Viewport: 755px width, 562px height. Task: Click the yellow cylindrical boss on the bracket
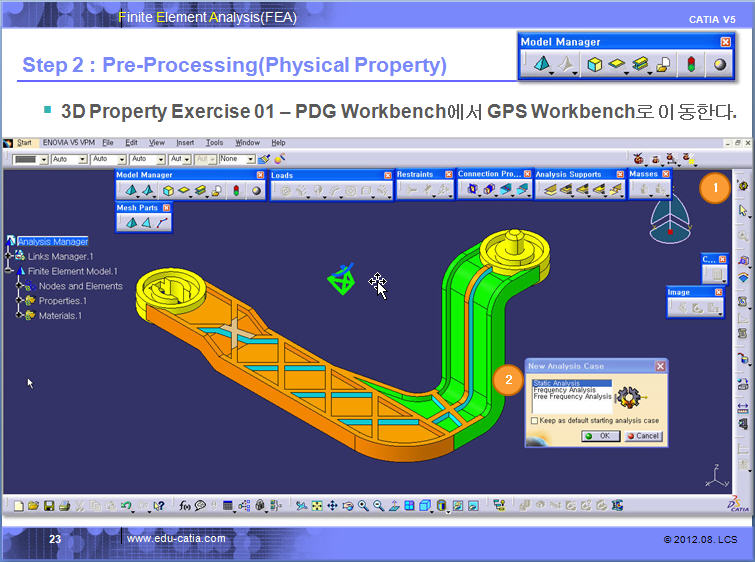pyautogui.click(x=514, y=253)
